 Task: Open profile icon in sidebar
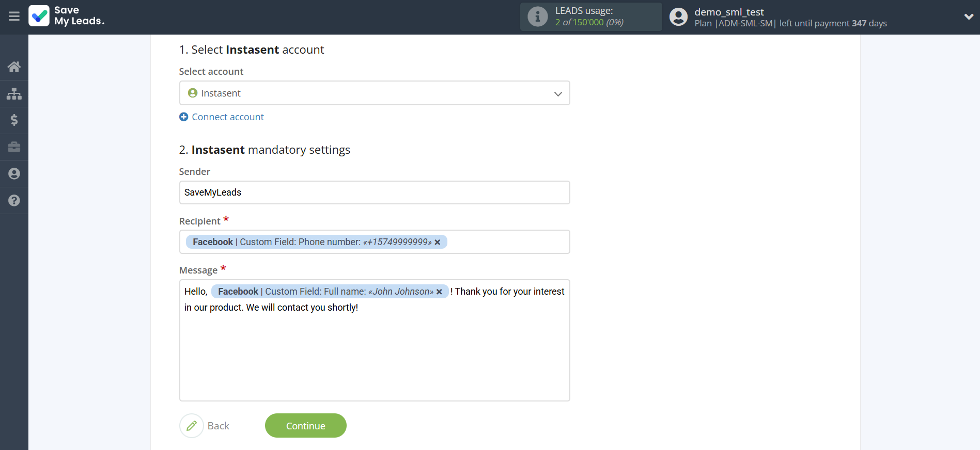click(14, 174)
